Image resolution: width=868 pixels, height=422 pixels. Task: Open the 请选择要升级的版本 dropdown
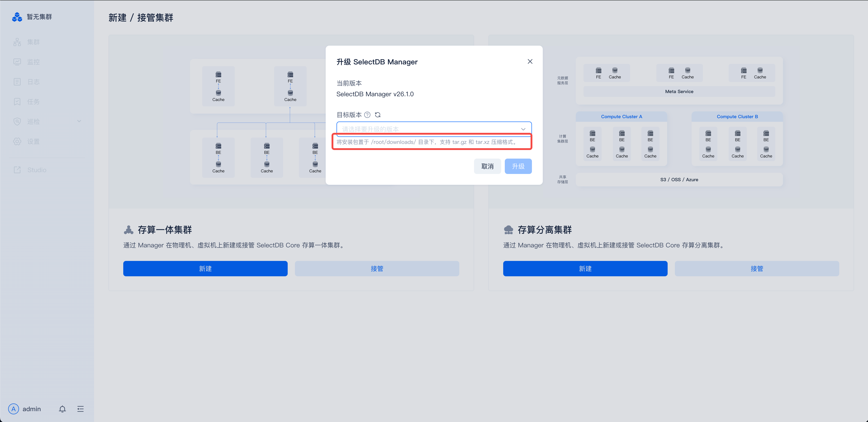point(434,129)
